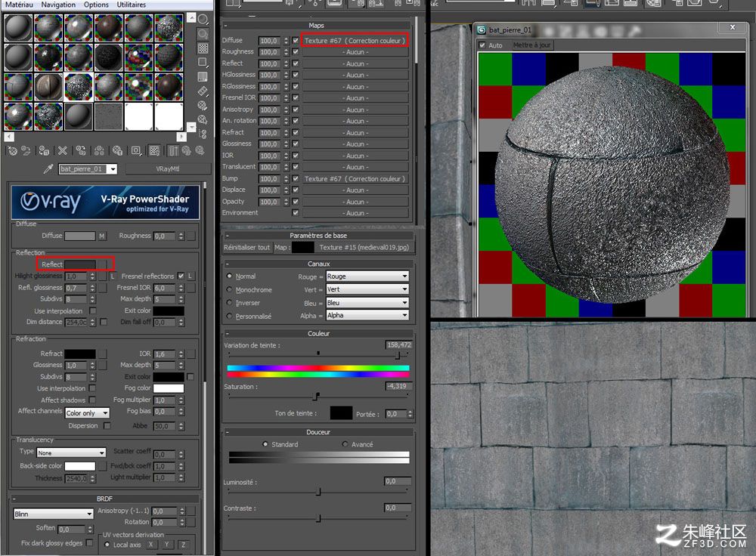Uncheck Fresnel reflections checkbox
756x556 pixels.
pos(181,276)
